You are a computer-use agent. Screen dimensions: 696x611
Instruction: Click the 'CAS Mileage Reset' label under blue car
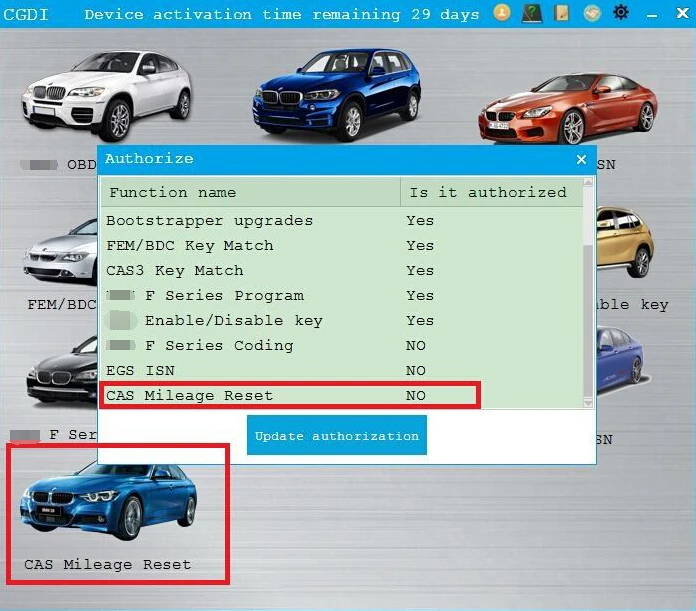tap(107, 564)
